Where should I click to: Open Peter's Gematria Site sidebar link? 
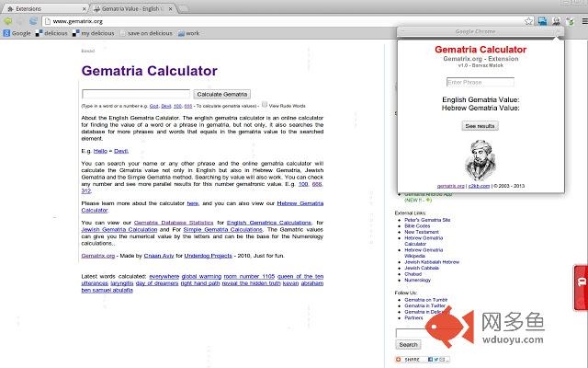[x=427, y=220]
